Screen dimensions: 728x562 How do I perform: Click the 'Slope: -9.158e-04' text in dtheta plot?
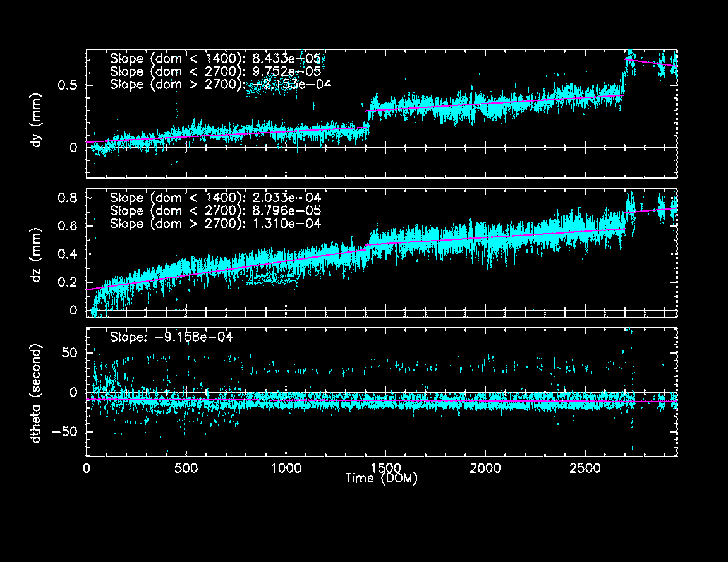click(x=172, y=337)
